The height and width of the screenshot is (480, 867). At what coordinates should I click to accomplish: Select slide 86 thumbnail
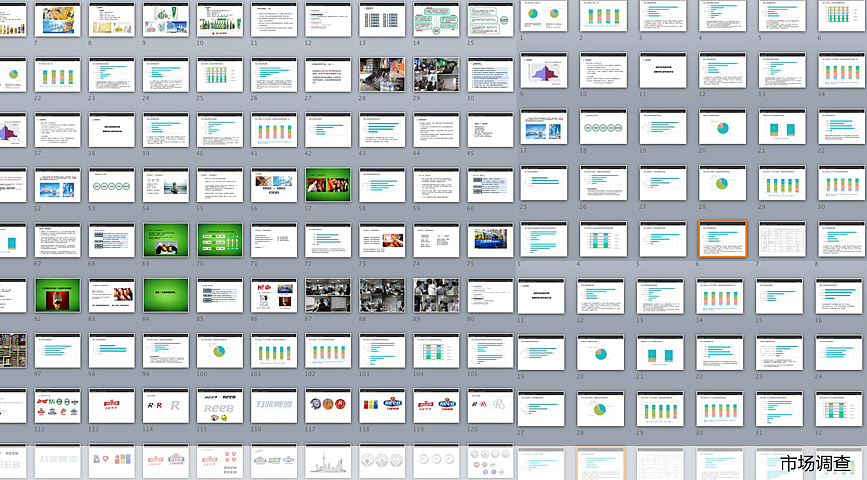(274, 296)
